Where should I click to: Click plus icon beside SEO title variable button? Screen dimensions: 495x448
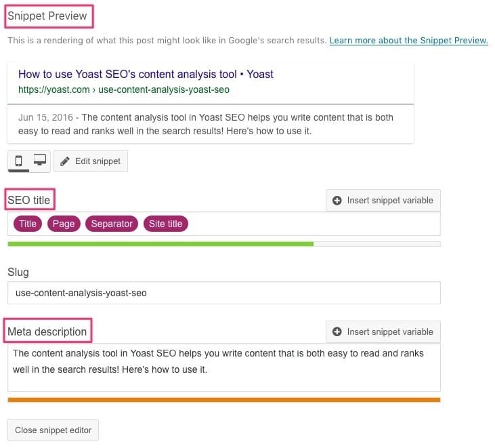[x=337, y=201]
